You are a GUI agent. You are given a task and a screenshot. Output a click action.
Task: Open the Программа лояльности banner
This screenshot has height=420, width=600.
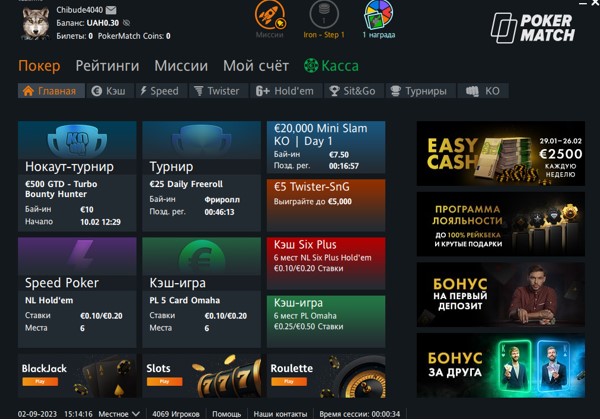pyautogui.click(x=501, y=224)
